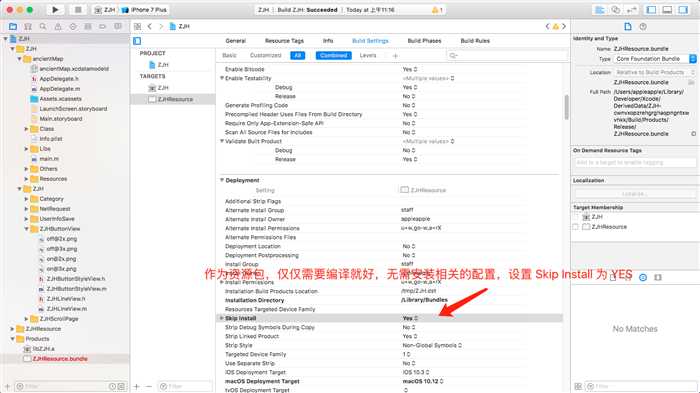Screen dimensions: 700x393
Task: Show the File inspector
Action: click(x=628, y=27)
